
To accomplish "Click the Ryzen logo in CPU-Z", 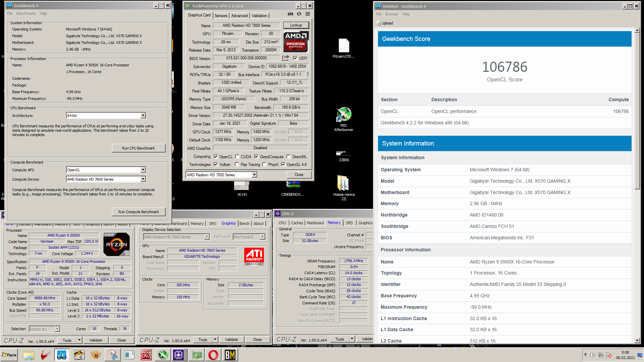I will pos(116,244).
